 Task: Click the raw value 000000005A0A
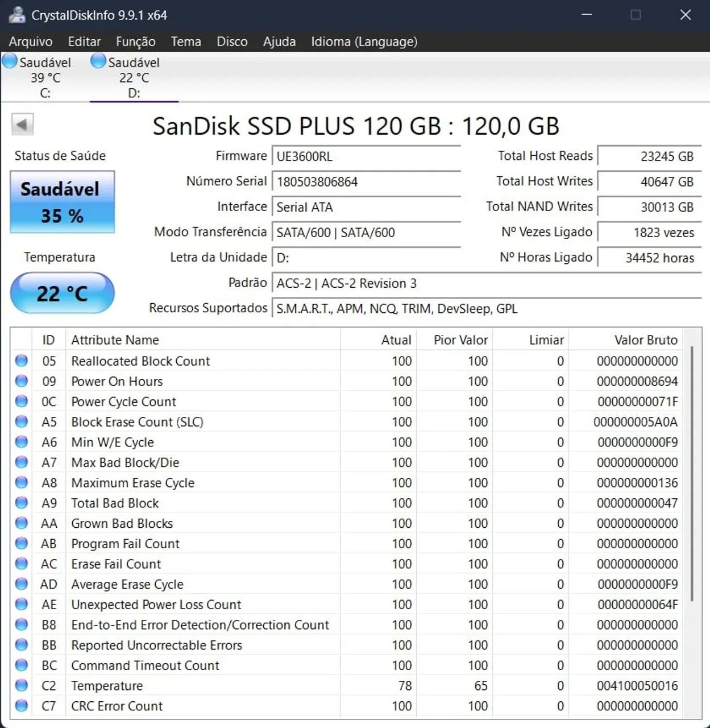636,421
